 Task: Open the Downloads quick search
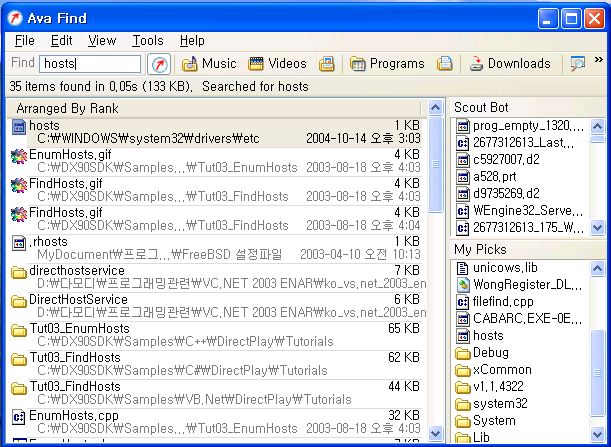(510, 64)
